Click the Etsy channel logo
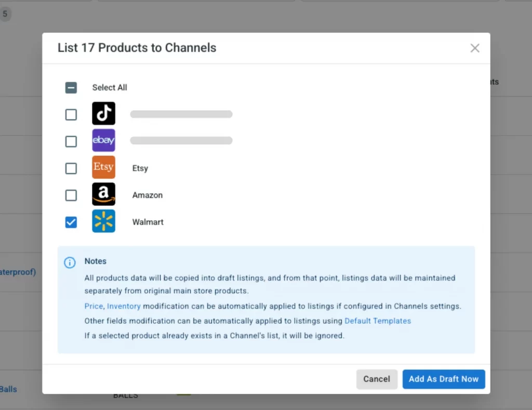Screen dimensions: 532x410 click(x=103, y=167)
